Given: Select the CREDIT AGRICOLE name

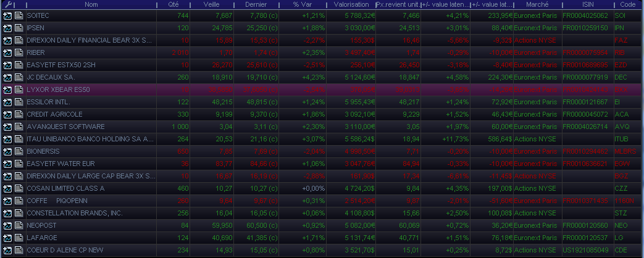Looking at the screenshot, I should coord(54,114).
